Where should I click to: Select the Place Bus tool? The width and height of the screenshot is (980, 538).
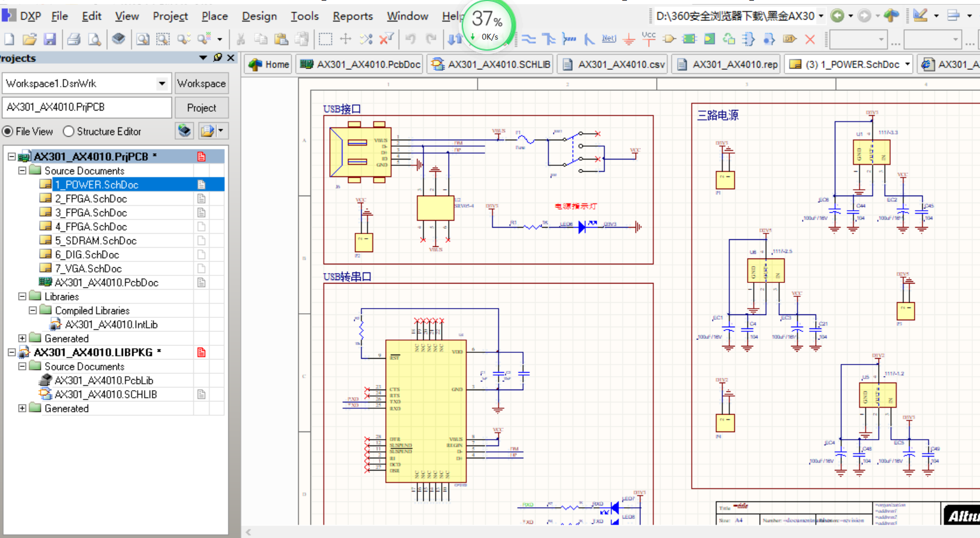(x=549, y=39)
